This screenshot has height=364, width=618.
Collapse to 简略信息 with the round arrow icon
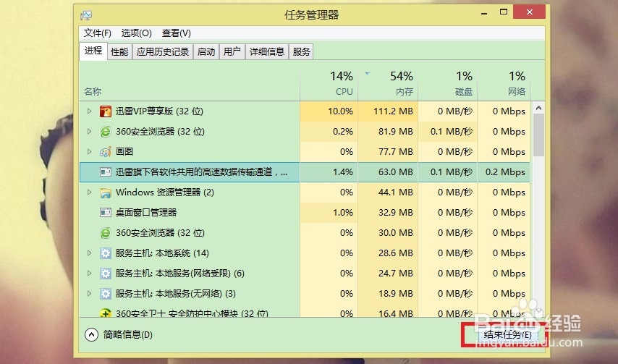pos(91,335)
